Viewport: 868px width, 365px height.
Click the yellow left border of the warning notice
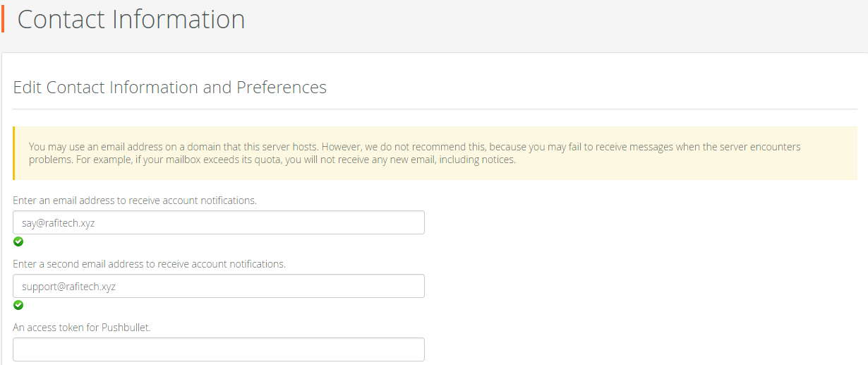(x=14, y=153)
